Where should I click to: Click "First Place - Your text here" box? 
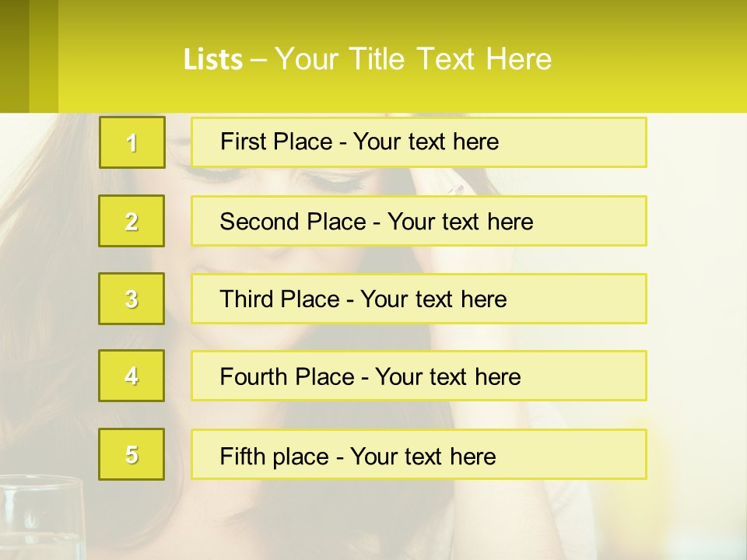(419, 142)
